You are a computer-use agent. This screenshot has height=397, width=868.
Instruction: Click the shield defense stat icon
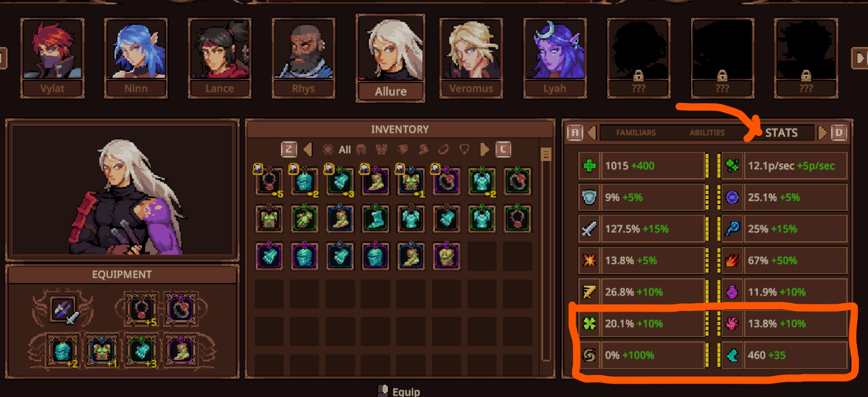589,197
